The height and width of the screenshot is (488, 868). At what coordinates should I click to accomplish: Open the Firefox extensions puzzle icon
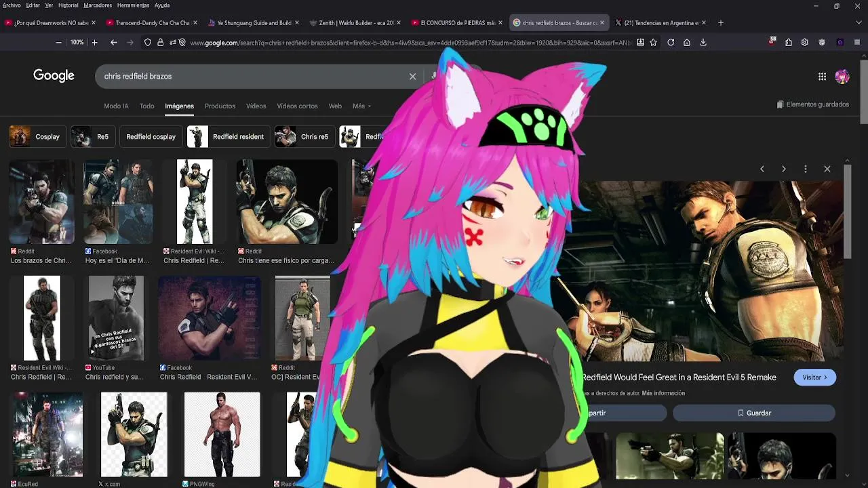coord(789,42)
